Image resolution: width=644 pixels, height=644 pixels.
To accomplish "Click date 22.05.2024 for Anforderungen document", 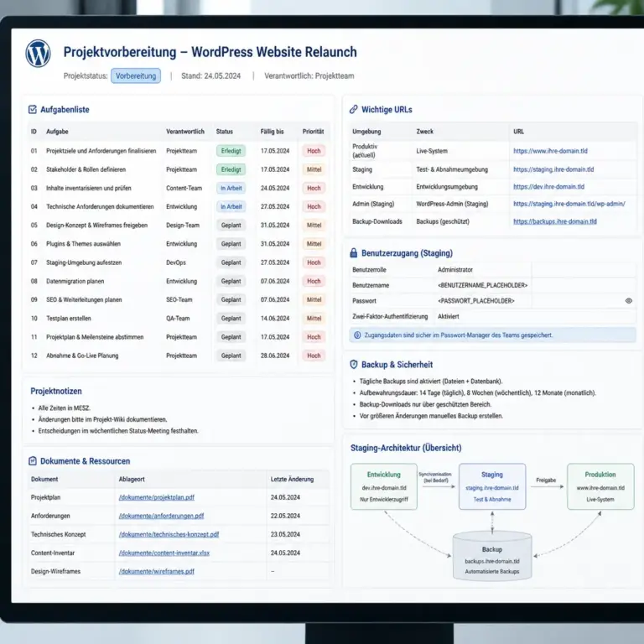I will pos(285,516).
